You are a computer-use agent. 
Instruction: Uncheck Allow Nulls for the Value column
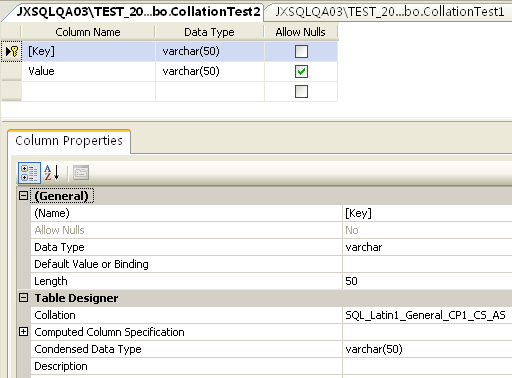click(x=301, y=72)
